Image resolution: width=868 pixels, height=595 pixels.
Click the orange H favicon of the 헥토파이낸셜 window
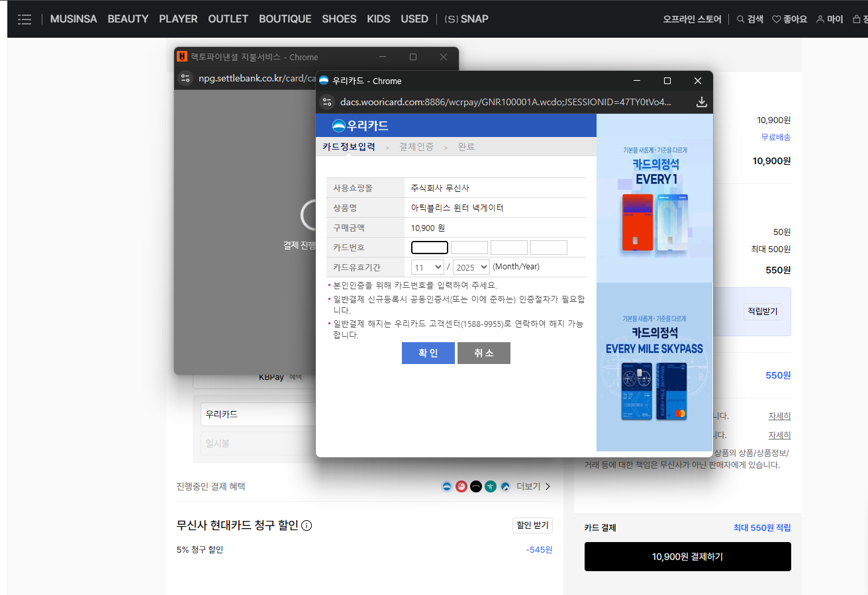pyautogui.click(x=182, y=57)
